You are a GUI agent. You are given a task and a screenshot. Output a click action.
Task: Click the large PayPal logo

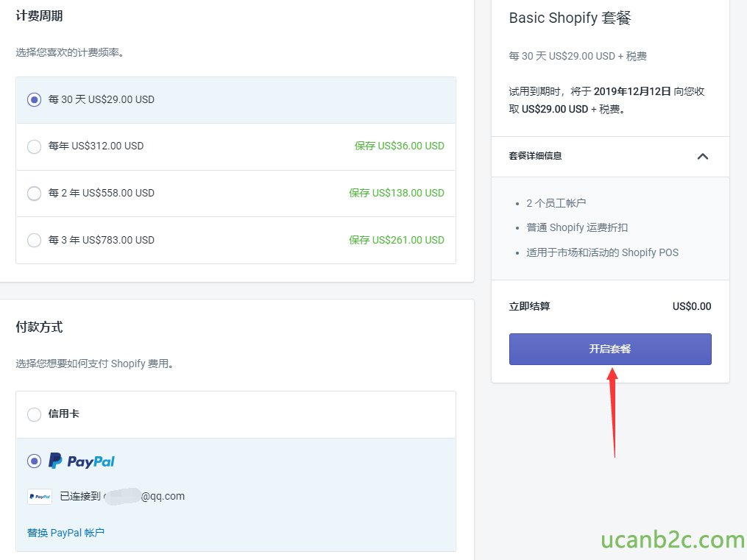click(82, 461)
